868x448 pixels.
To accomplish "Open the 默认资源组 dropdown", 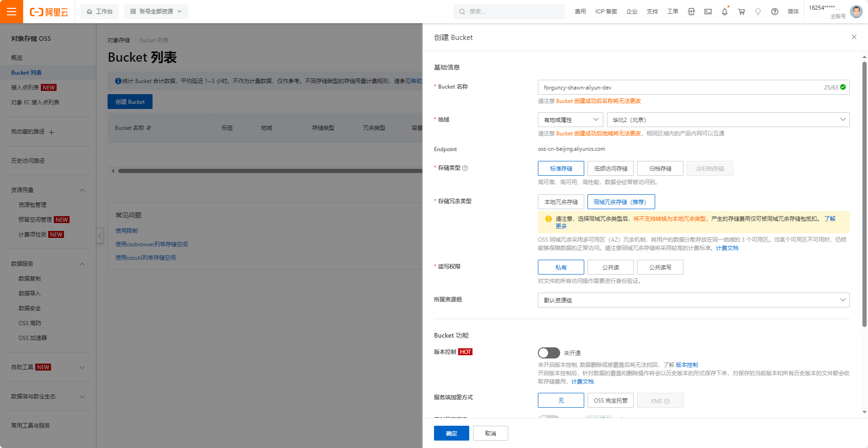I will [694, 300].
